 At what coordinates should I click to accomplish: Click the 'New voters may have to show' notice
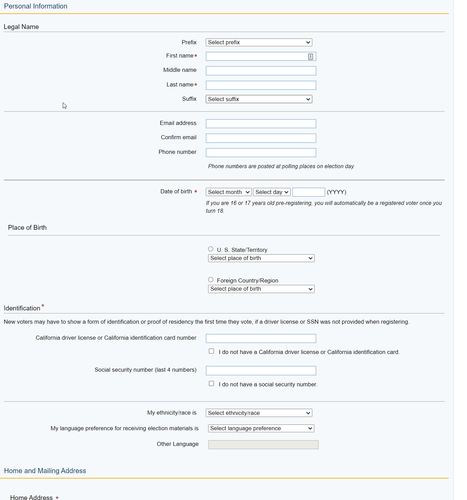(x=206, y=322)
